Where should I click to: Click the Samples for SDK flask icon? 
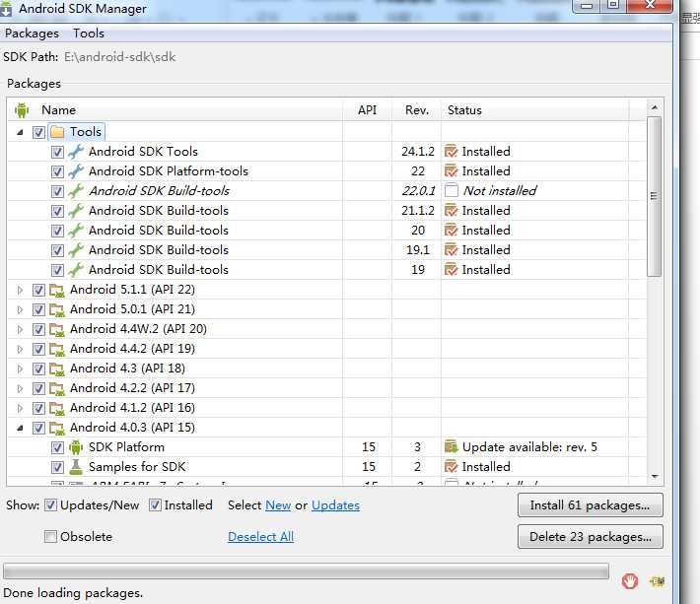coord(76,467)
